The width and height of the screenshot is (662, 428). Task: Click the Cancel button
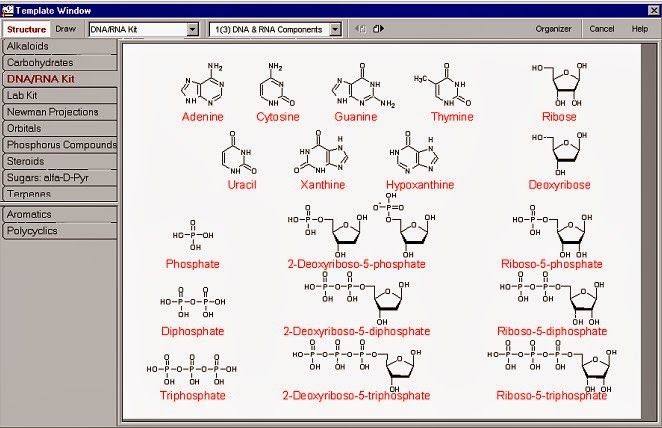coord(602,29)
